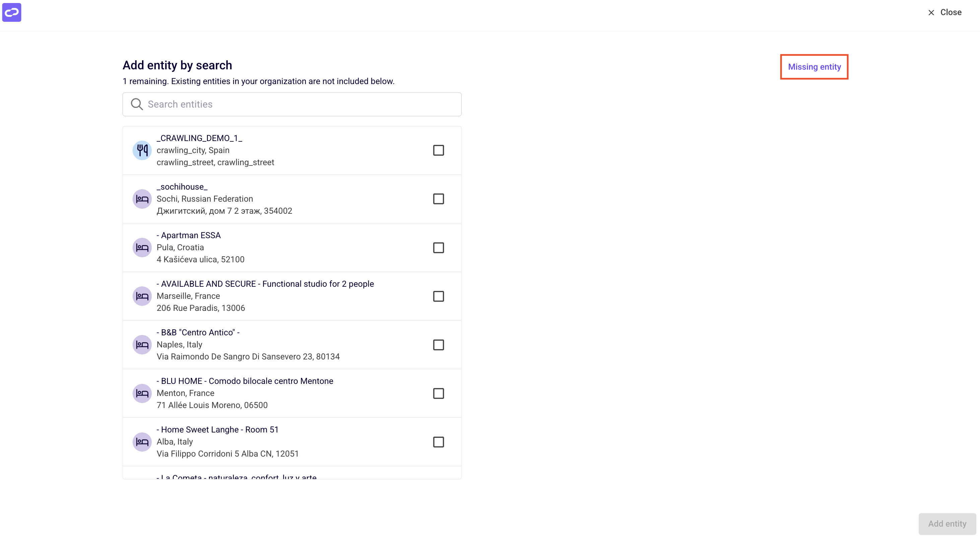Check the _CRAWLING_DEMO_1_ entity checkbox
Viewport: 980px width, 540px height.
click(x=438, y=150)
